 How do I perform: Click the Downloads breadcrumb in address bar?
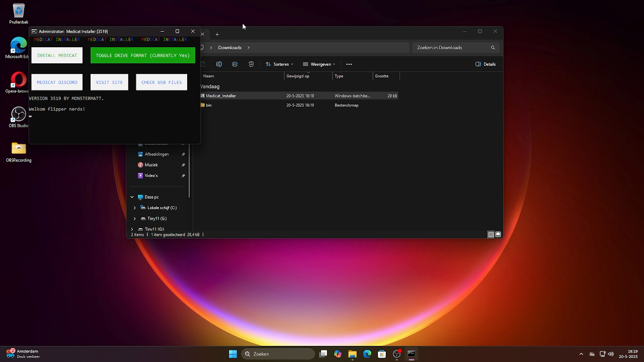(x=230, y=48)
